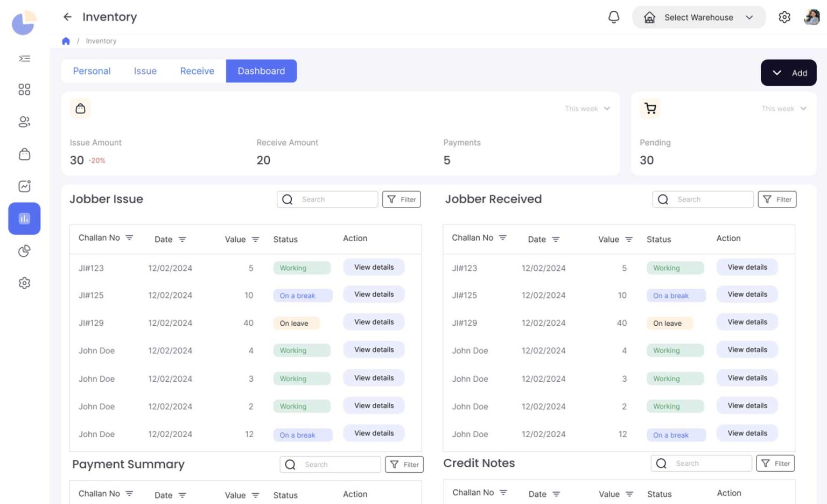Open the pie chart reports icon

pos(24,250)
